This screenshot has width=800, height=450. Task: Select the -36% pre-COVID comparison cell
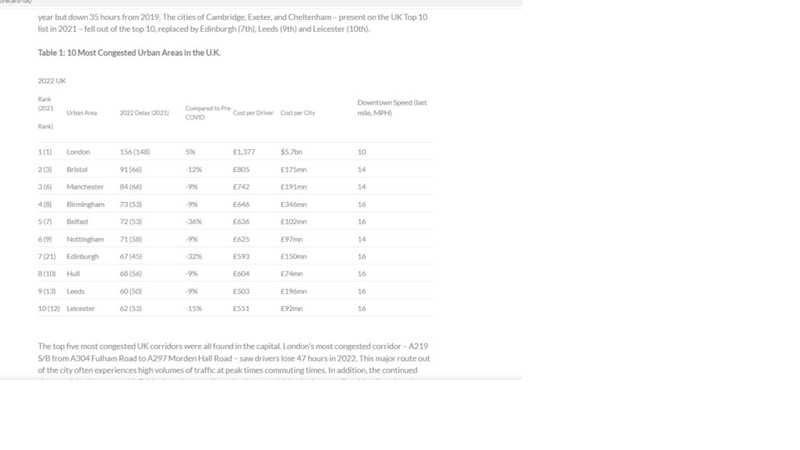[x=194, y=221]
